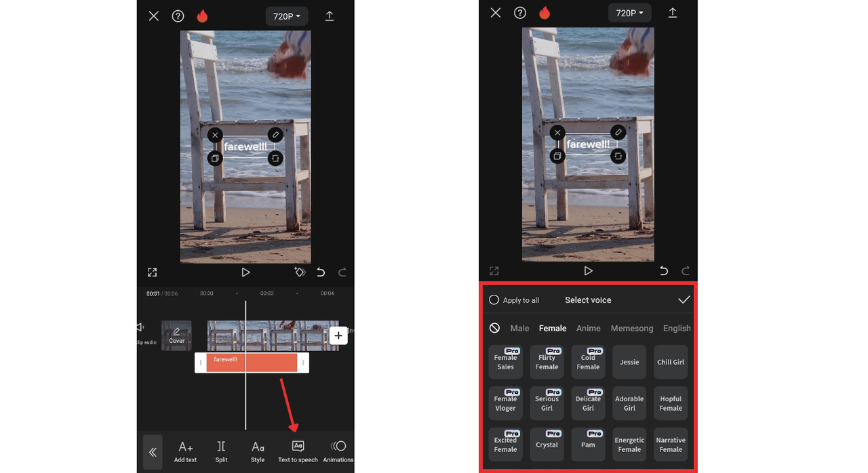Tap pencil edit handle on left screen text
The width and height of the screenshot is (868, 473).
pos(275,135)
